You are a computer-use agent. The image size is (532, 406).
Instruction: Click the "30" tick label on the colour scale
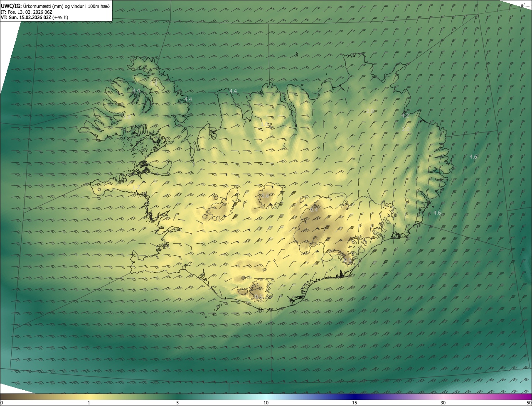pos(443,403)
